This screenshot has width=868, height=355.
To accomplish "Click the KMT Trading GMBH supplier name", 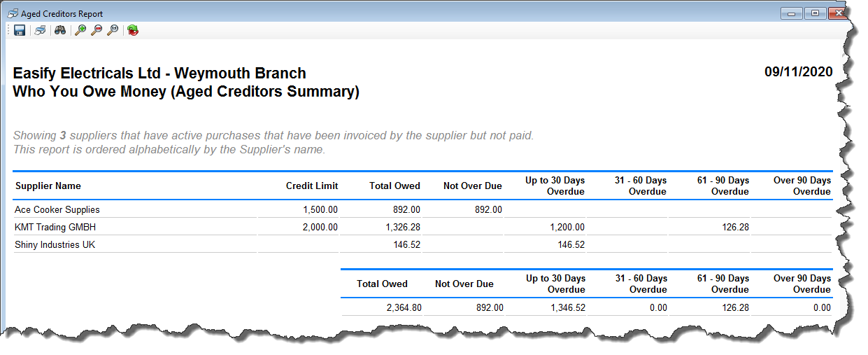I will (x=55, y=227).
